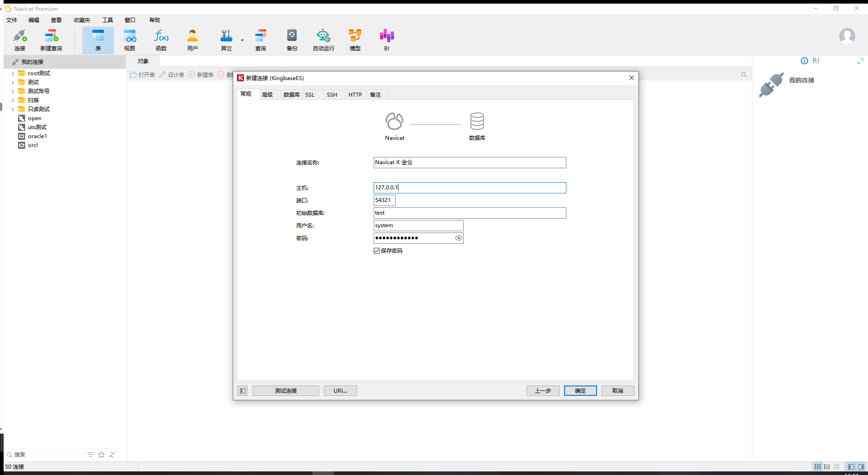Expand the 扫描 folder
The width and height of the screenshot is (868, 475).
click(x=13, y=100)
